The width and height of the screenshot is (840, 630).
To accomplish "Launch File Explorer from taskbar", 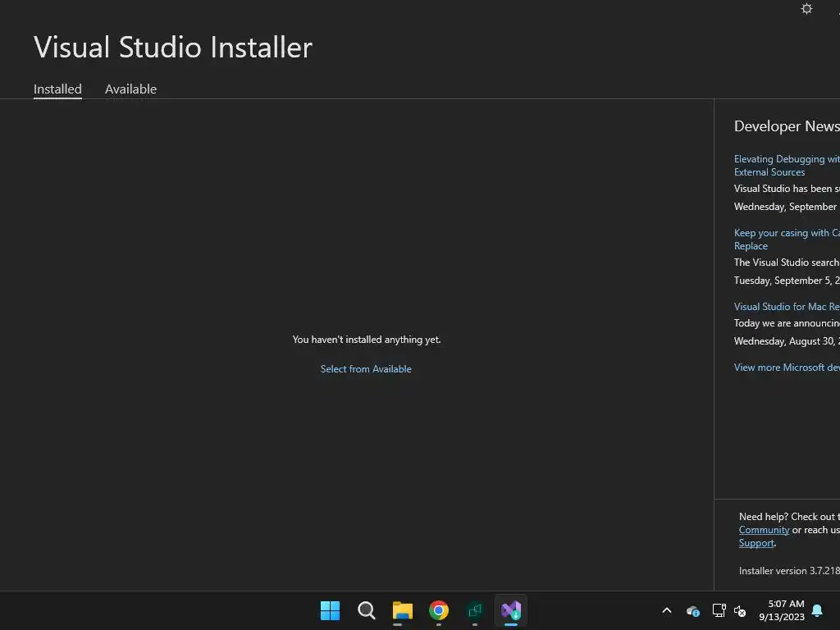I will 402,610.
